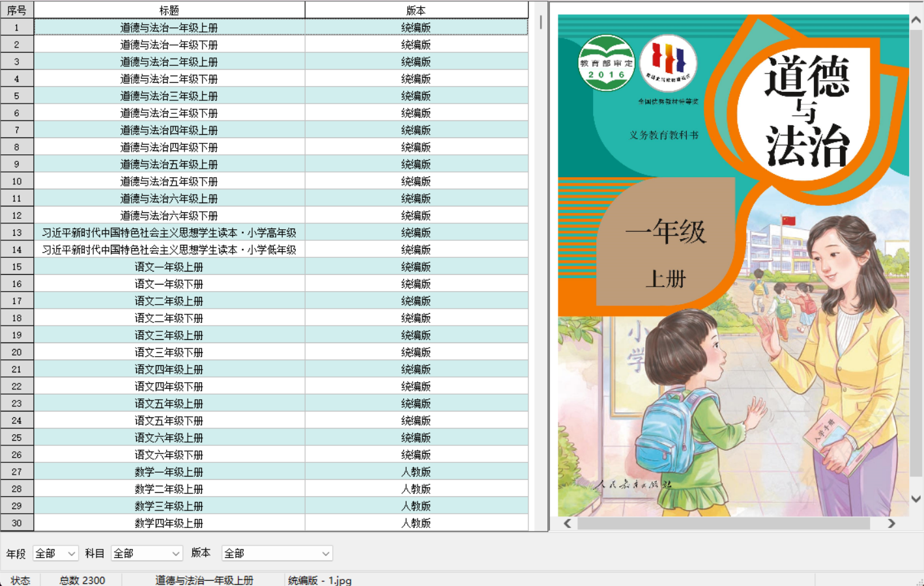Click the 标题 column header

169,9
